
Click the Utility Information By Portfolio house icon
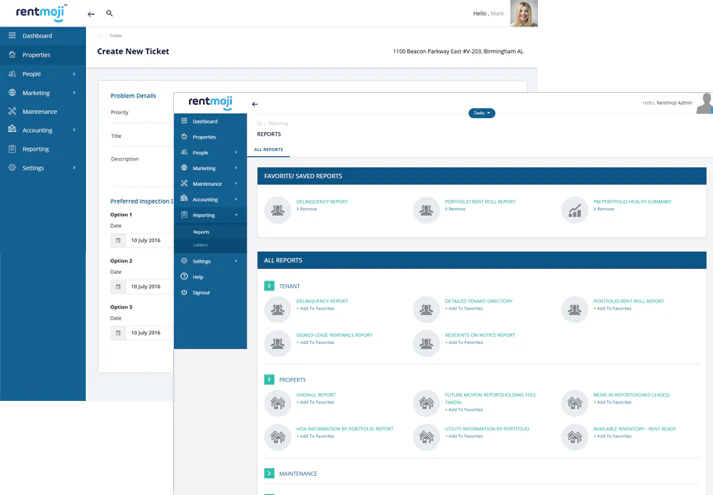tap(426, 437)
